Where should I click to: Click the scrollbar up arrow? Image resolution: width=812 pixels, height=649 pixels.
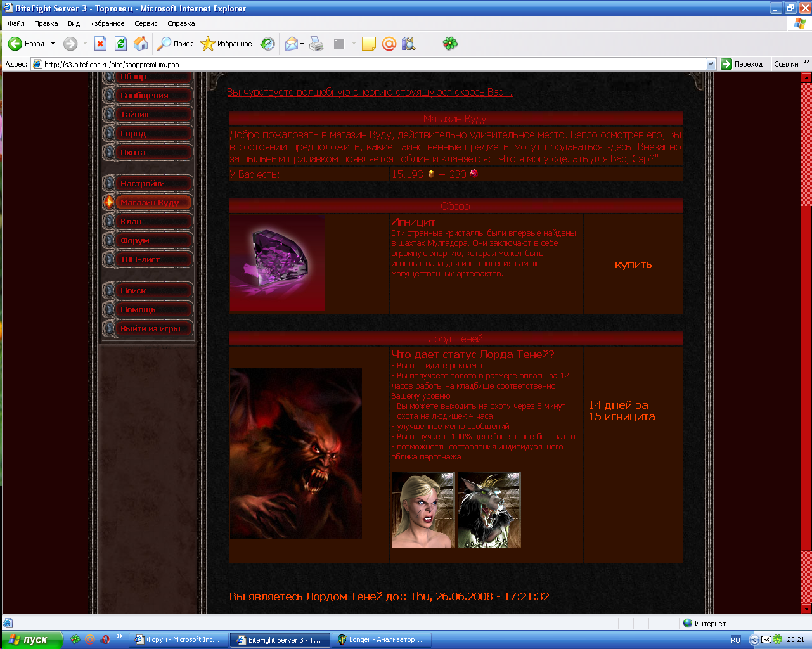[x=806, y=77]
